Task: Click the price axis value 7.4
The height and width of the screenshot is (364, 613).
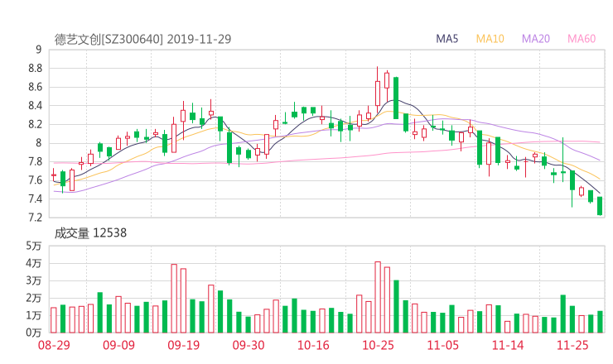Action: pos(35,199)
